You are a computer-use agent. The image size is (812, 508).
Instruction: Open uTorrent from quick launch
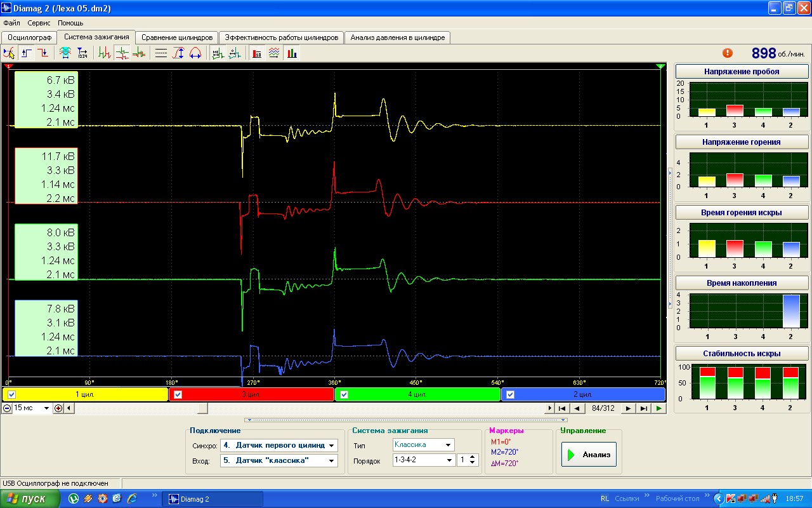(x=74, y=498)
